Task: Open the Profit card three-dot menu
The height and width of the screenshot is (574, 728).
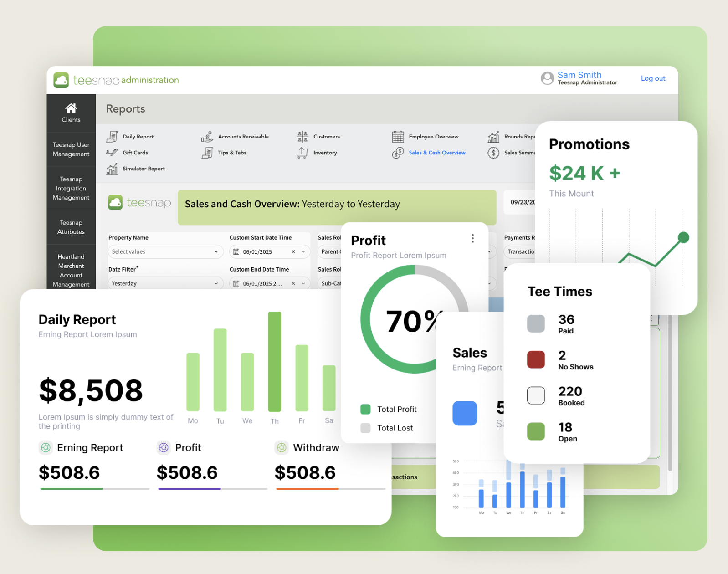Action: click(x=472, y=238)
